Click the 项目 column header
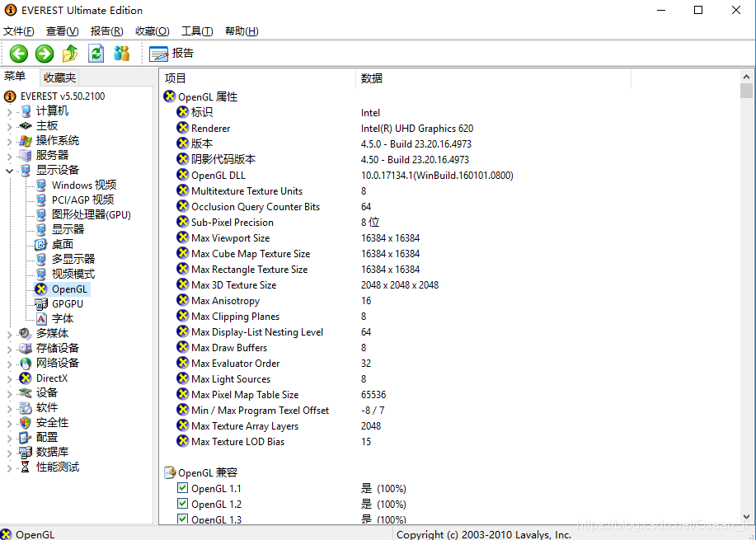The height and width of the screenshot is (540, 756). [258, 78]
